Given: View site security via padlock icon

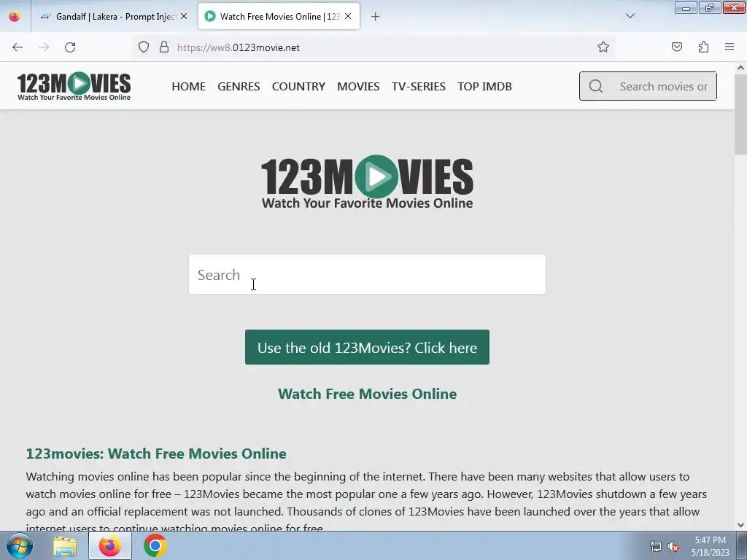Looking at the screenshot, I should [164, 47].
